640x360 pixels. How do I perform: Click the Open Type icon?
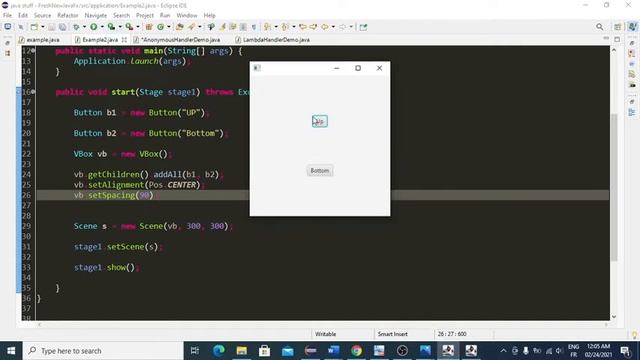[x=180, y=27]
